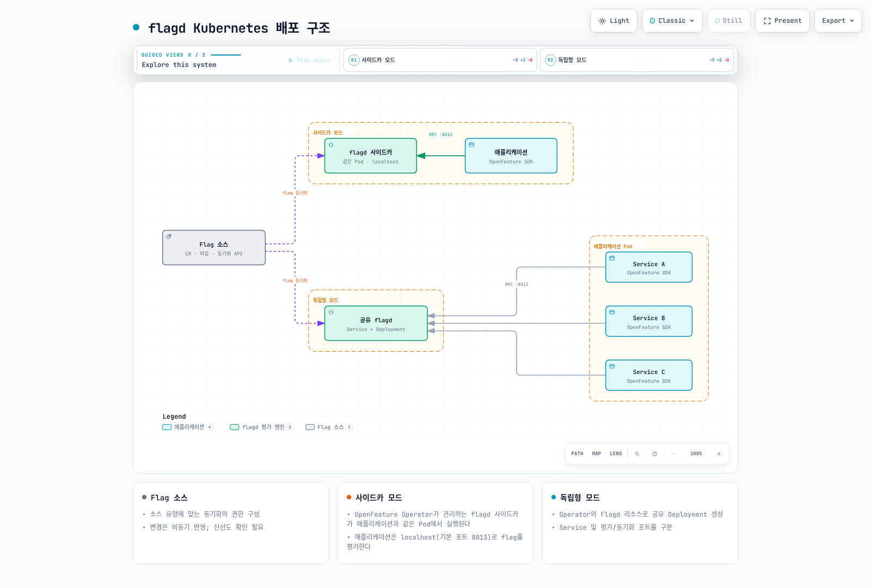Screen dimensions: 871x588
Task: Switch to LENS view mode
Action: 616,454
